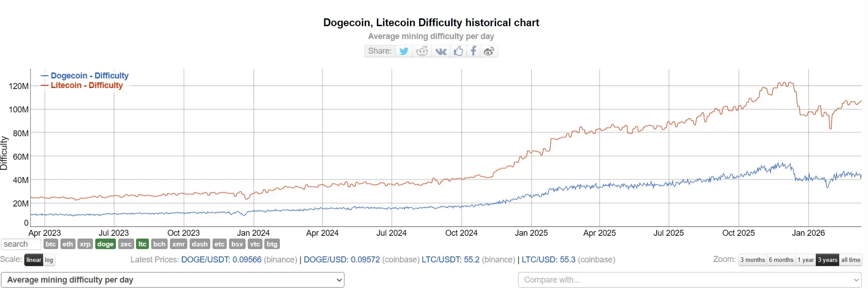Click the thumbs-up share icon
The width and height of the screenshot is (868, 289).
click(x=459, y=51)
